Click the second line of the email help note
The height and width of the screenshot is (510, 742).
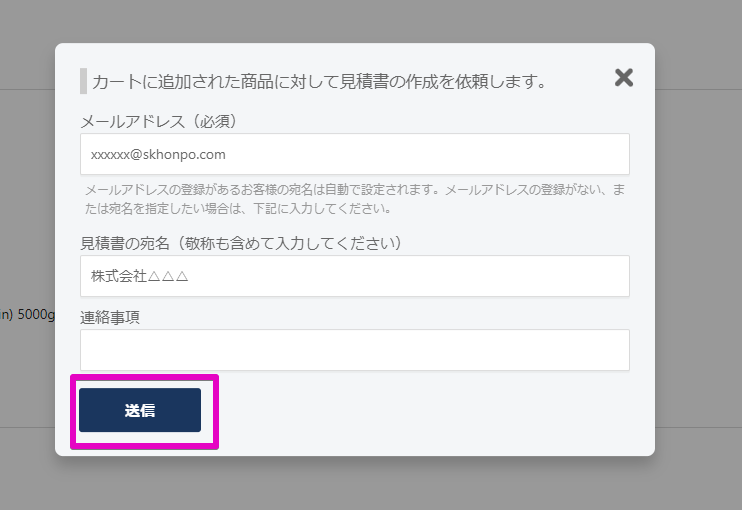[238, 209]
